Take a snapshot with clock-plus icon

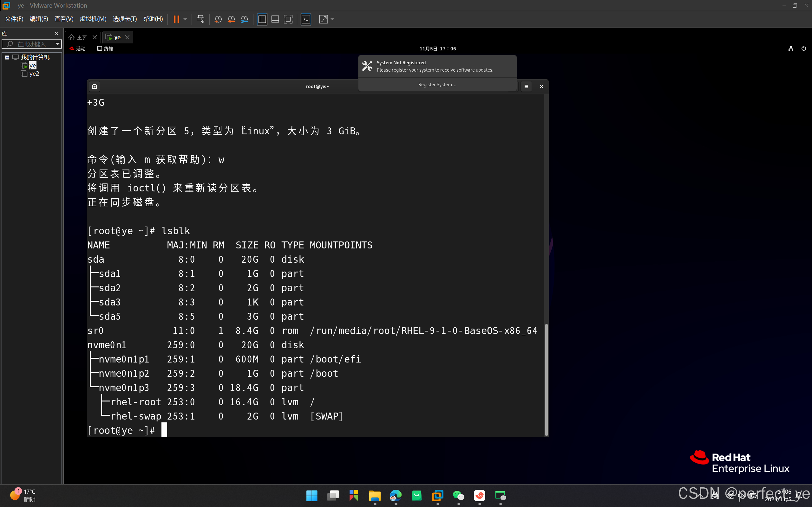click(x=218, y=19)
